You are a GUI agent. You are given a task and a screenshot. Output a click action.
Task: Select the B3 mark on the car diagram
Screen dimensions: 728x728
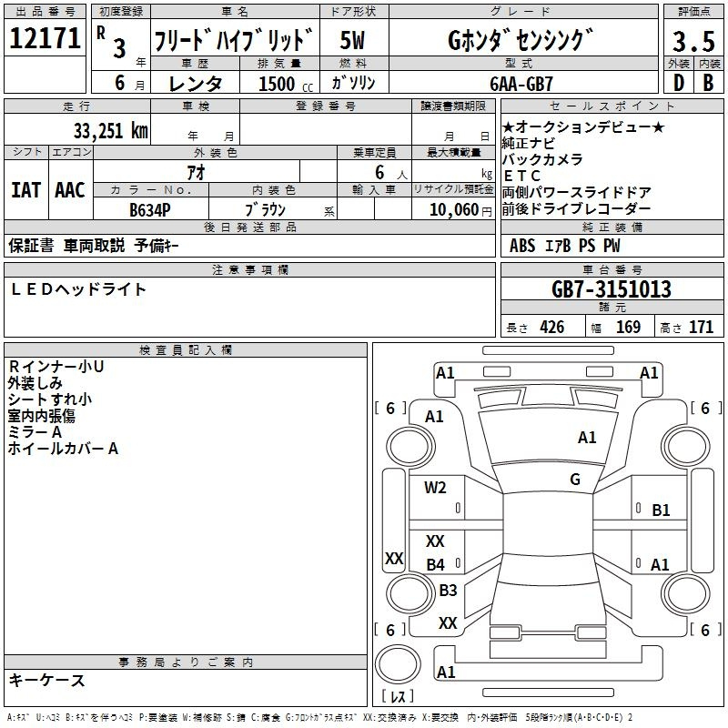point(448,590)
